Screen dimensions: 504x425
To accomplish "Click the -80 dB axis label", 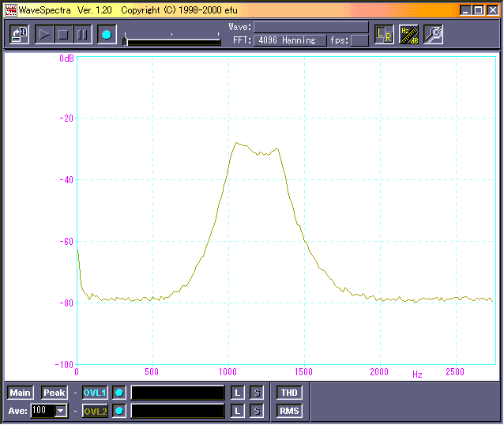I will pyautogui.click(x=66, y=303).
